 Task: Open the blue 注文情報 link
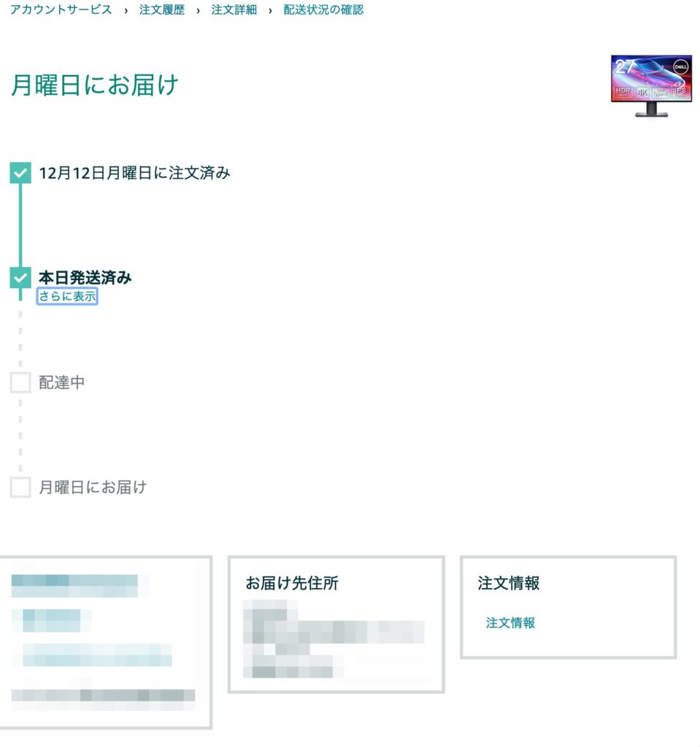tap(510, 623)
